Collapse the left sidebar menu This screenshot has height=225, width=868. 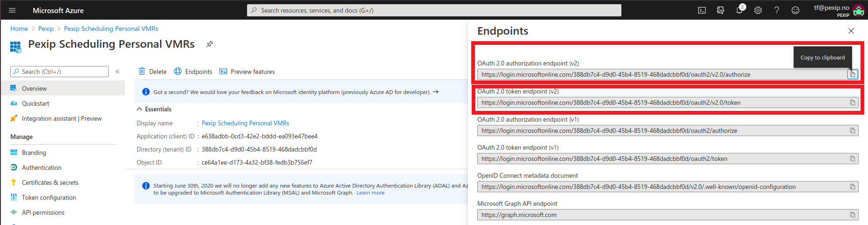tap(117, 72)
